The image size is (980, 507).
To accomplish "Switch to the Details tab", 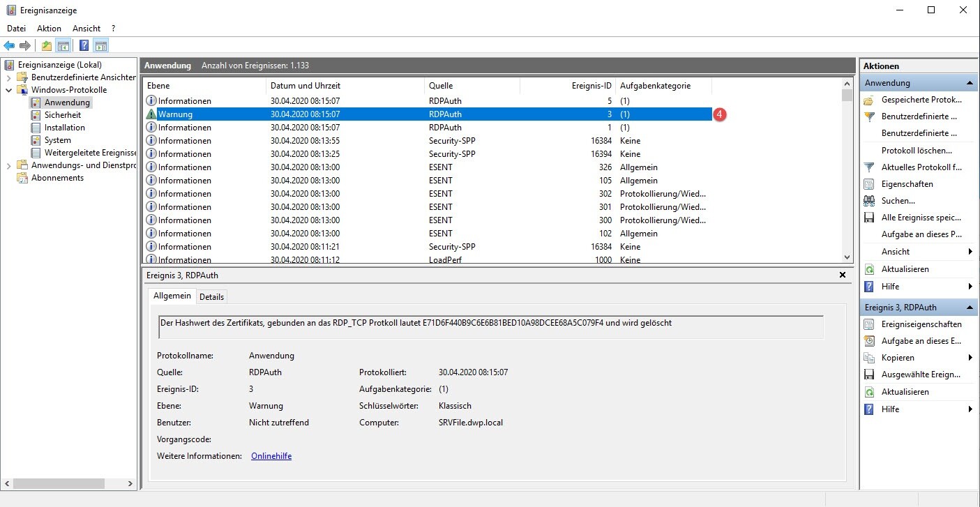I will pyautogui.click(x=211, y=296).
